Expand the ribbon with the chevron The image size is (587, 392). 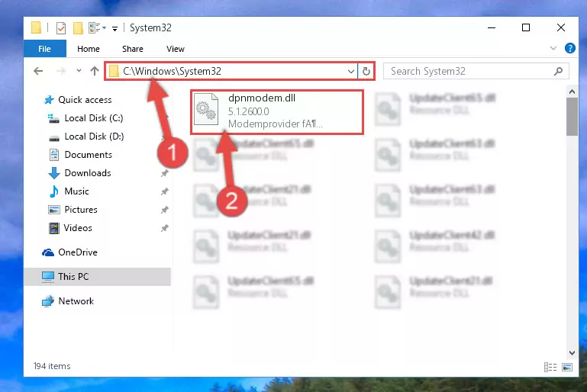point(553,48)
